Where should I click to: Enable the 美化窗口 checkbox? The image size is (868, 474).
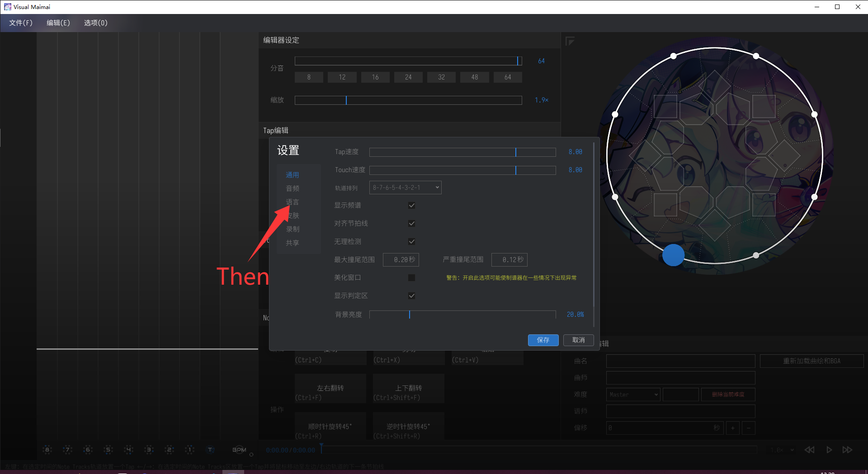click(x=411, y=278)
